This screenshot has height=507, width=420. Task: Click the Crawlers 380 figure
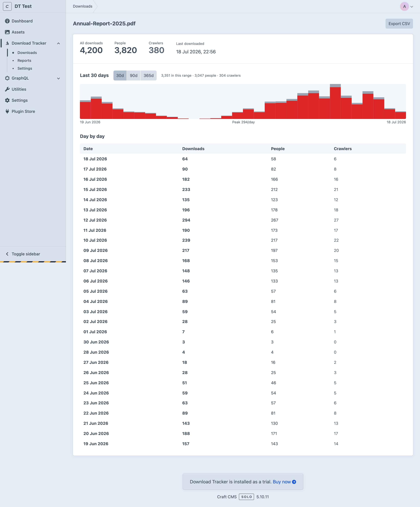click(x=156, y=50)
